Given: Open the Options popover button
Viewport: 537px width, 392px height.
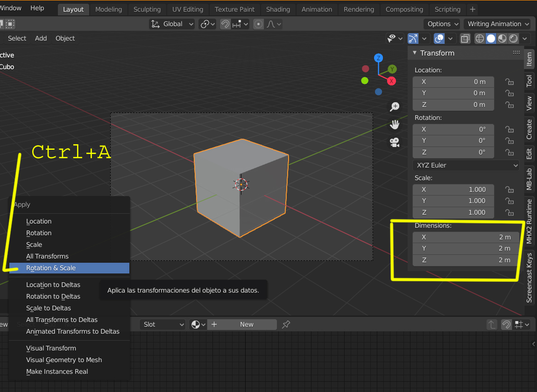Looking at the screenshot, I should (442, 24).
